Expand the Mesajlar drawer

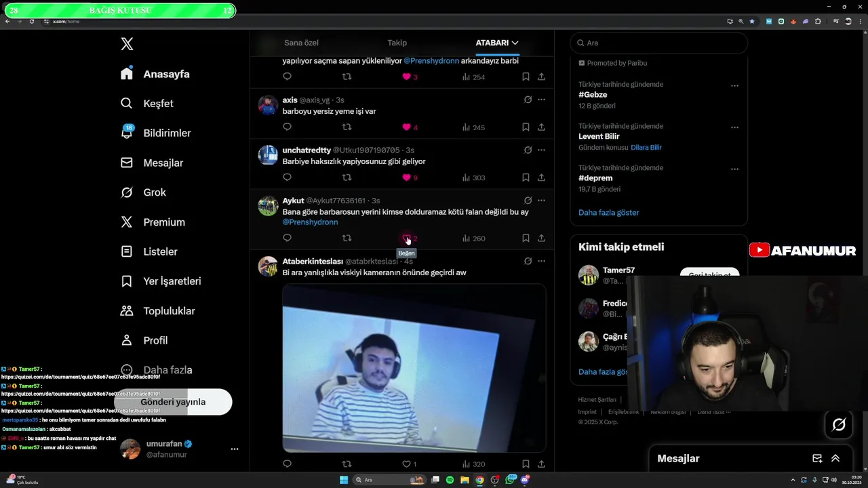point(835,458)
